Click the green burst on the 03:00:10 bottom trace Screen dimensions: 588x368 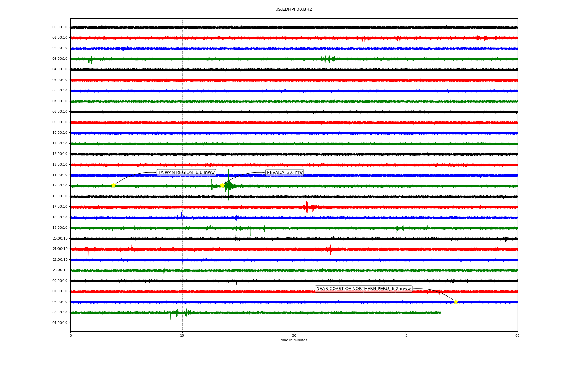click(x=186, y=312)
